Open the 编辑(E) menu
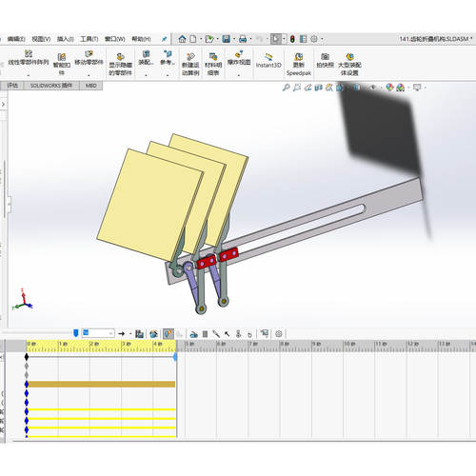Screen dimensions: 476x476 click(x=16, y=39)
